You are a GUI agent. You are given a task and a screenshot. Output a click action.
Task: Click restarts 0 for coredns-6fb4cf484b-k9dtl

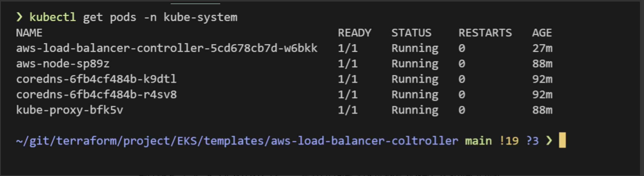coord(462,79)
